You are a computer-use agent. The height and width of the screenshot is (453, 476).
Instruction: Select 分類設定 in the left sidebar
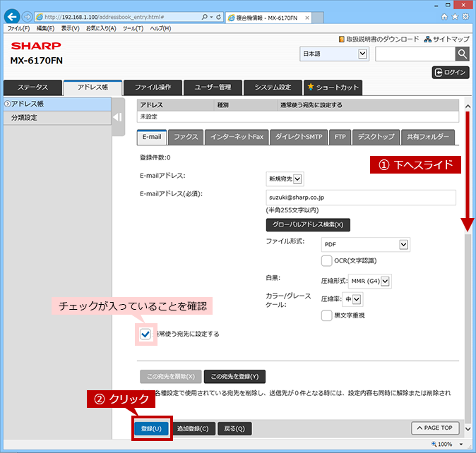tap(57, 118)
